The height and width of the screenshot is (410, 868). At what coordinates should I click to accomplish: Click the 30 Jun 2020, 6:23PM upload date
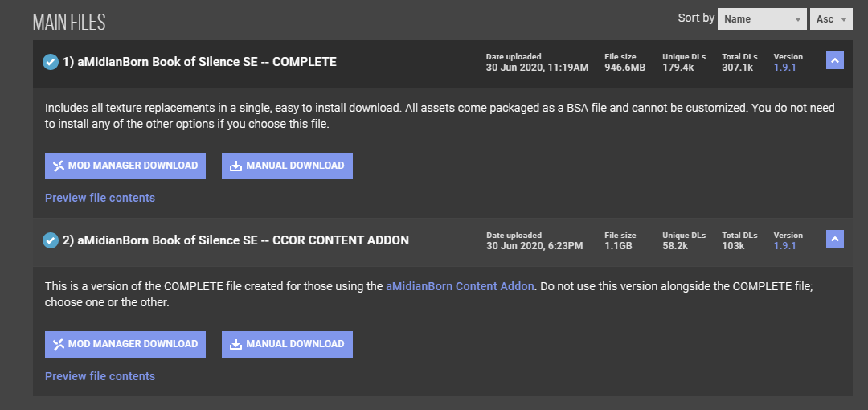[534, 246]
